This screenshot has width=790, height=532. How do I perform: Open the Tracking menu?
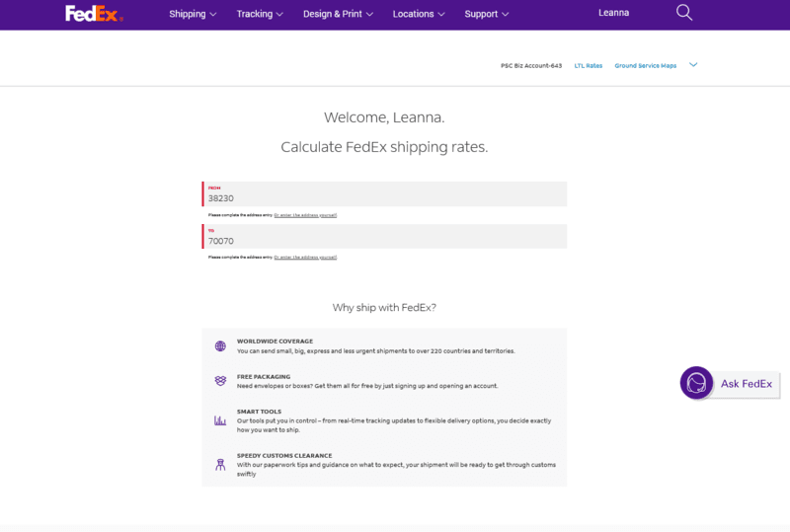click(260, 14)
